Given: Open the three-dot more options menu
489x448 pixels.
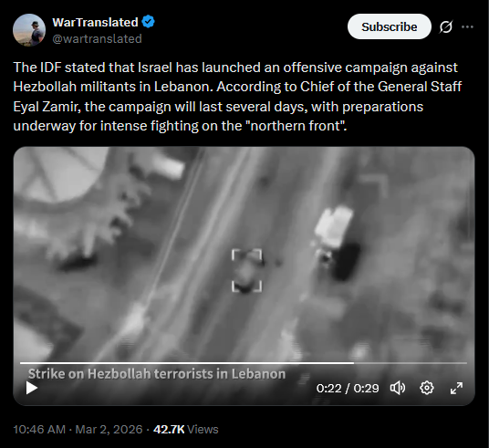Looking at the screenshot, I should coord(467,26).
